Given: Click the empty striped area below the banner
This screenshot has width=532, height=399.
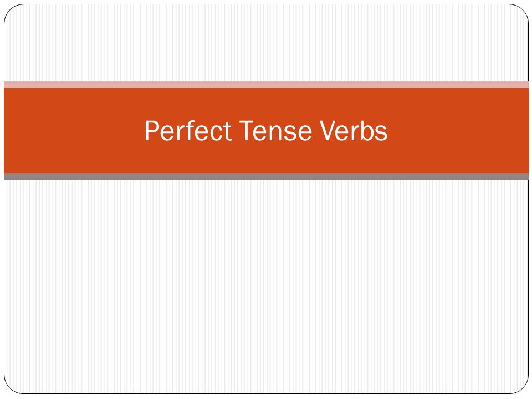Looking at the screenshot, I should (266, 287).
